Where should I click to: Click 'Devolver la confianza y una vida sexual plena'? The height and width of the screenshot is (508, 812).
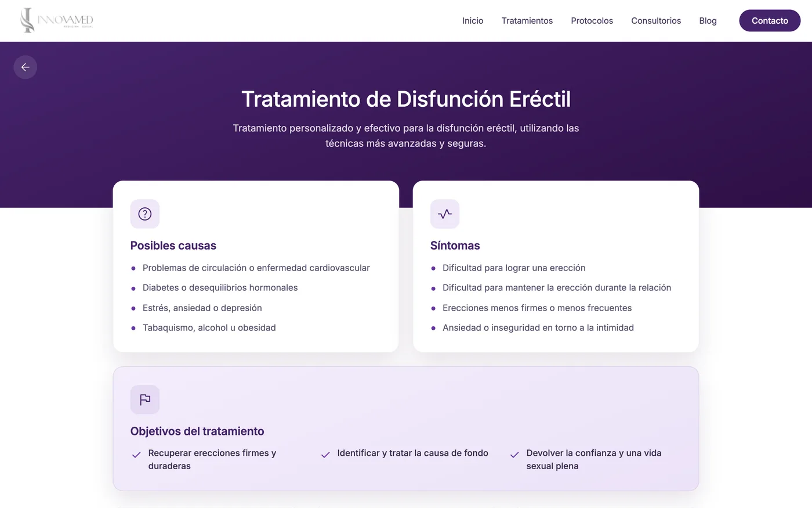[x=594, y=459]
